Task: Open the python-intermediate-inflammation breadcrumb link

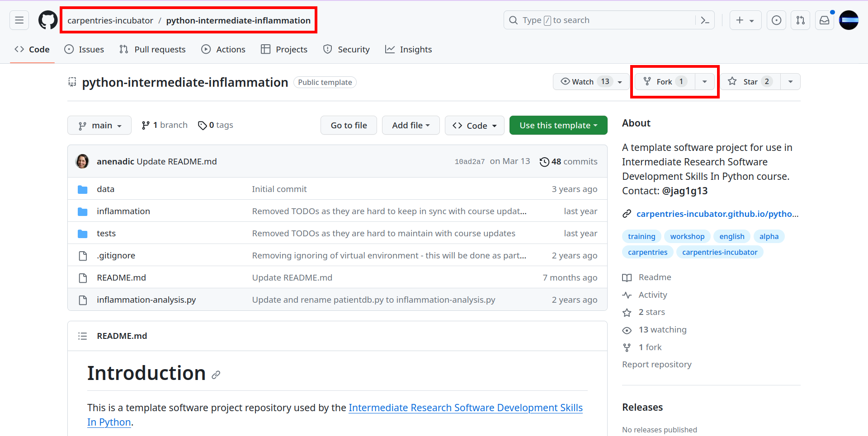Action: (x=238, y=20)
